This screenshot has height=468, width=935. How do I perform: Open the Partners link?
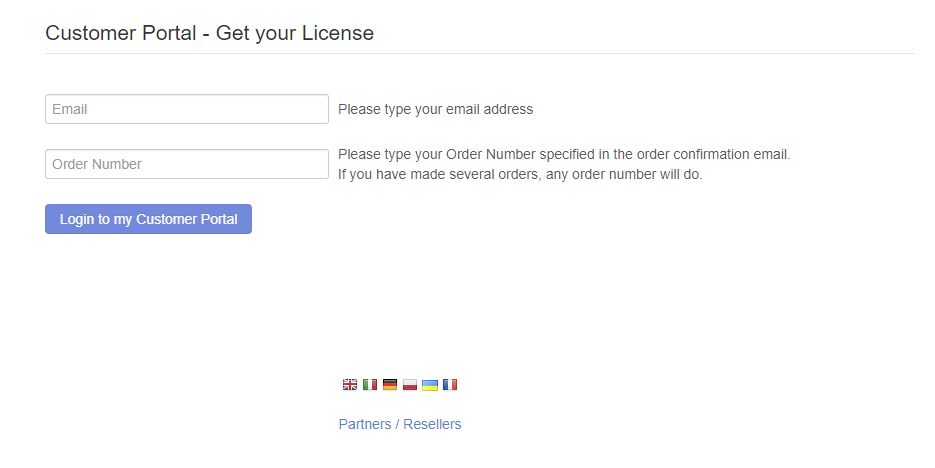[365, 424]
